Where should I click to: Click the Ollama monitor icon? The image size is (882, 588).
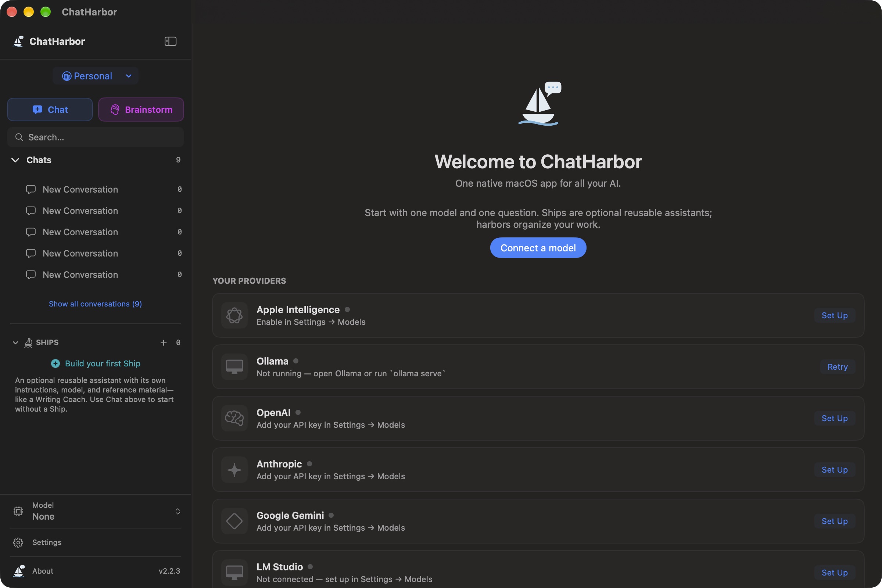(x=234, y=367)
